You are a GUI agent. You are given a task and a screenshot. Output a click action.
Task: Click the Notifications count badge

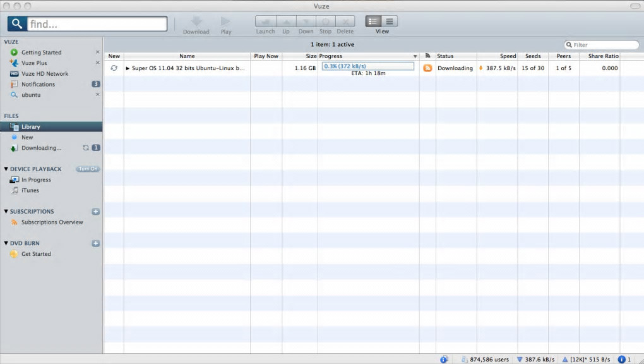[x=96, y=84]
